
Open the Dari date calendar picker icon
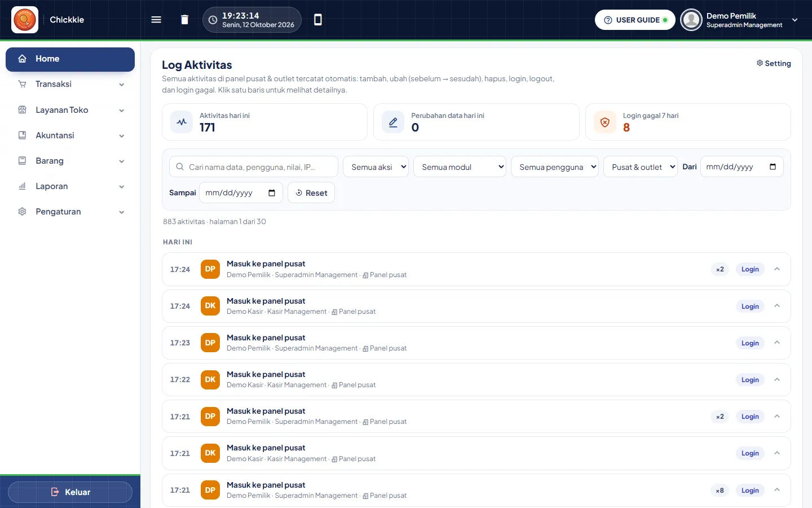[773, 167]
